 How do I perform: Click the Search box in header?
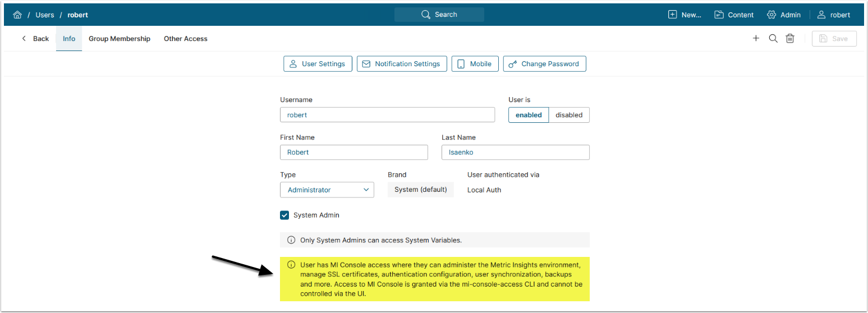(439, 15)
